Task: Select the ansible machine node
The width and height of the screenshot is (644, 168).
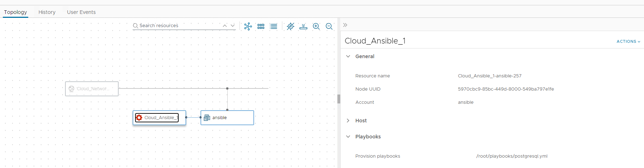Action: (x=227, y=118)
